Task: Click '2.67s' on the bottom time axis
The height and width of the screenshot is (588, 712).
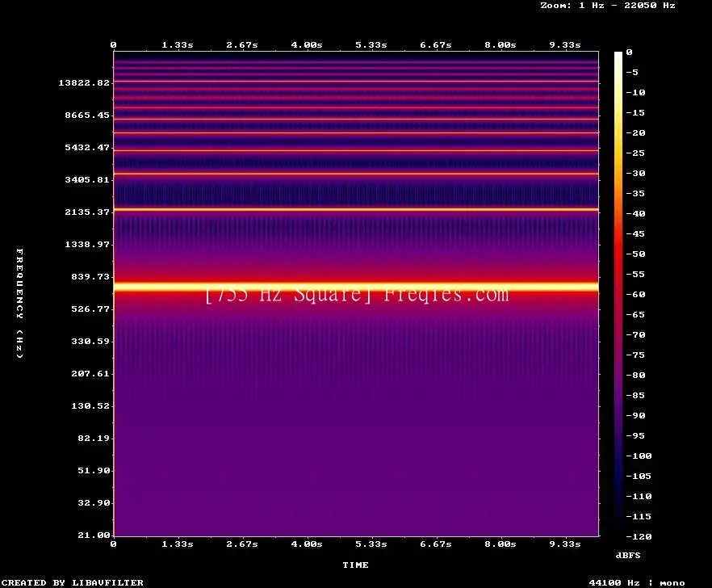Action: [x=242, y=544]
